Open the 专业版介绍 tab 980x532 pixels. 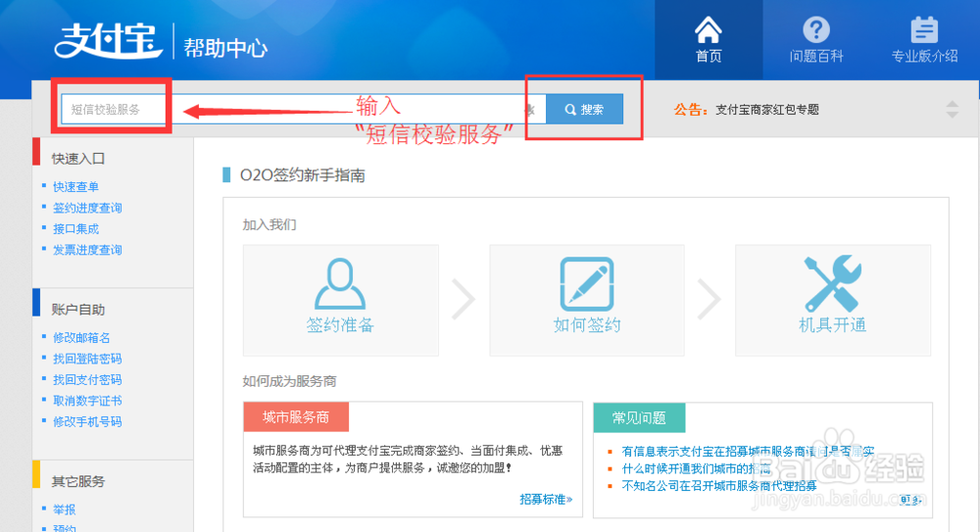[924, 40]
